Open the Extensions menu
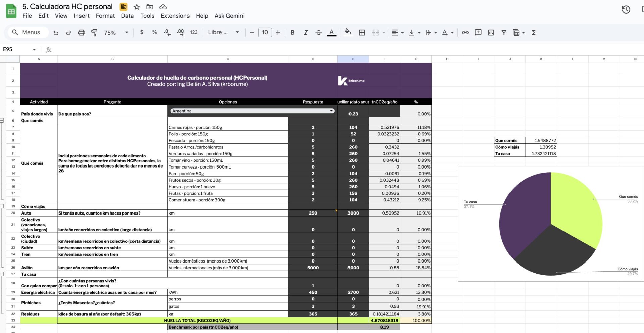Viewport: 644px width, 333px height. click(175, 16)
